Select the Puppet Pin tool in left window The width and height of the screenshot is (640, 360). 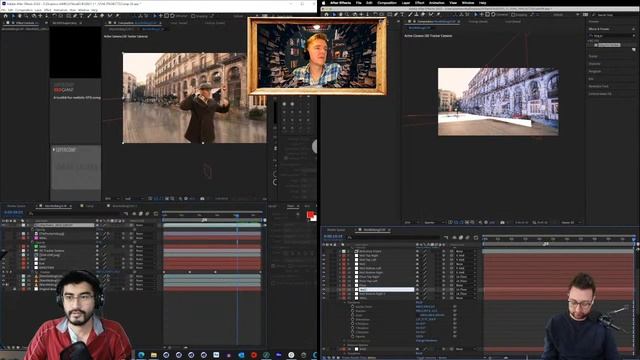click(117, 16)
